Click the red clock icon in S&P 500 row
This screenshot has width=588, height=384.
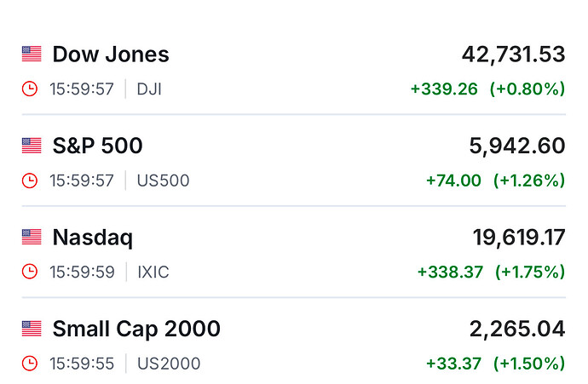[30, 181]
